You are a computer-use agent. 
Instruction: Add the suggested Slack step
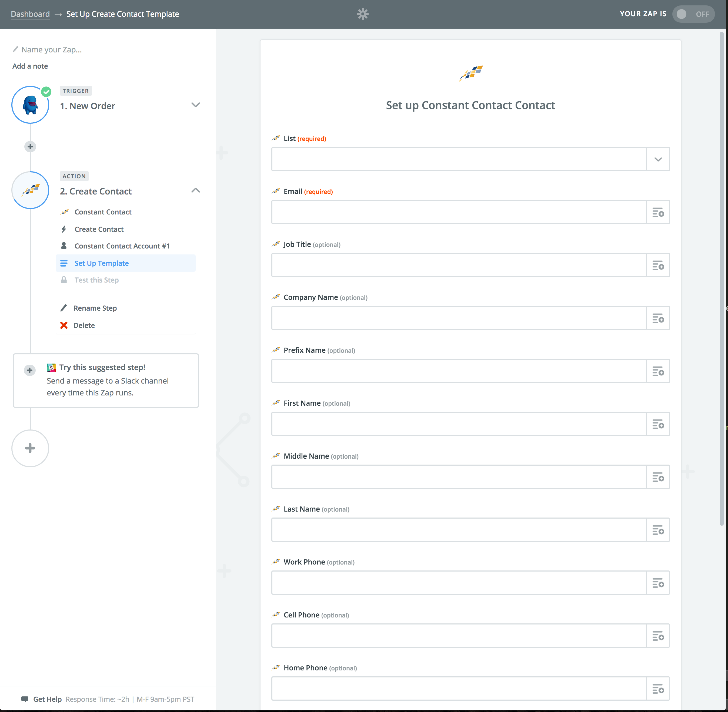click(29, 370)
